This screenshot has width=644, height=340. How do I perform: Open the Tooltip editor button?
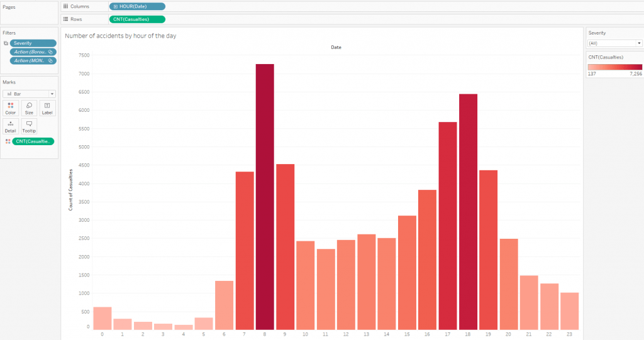(29, 126)
